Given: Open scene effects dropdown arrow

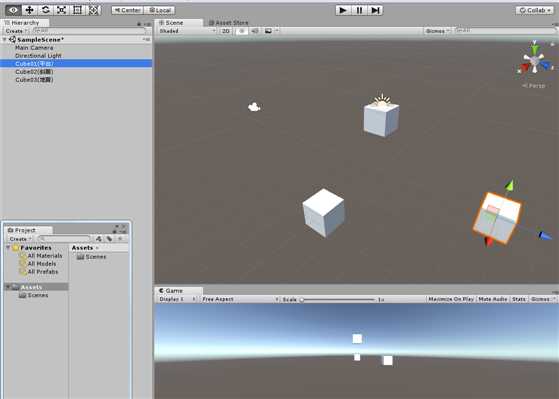Looking at the screenshot, I should coord(277,31).
